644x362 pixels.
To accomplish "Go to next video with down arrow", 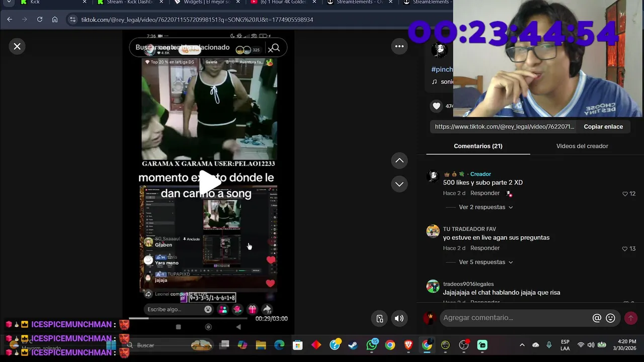I will 399,184.
